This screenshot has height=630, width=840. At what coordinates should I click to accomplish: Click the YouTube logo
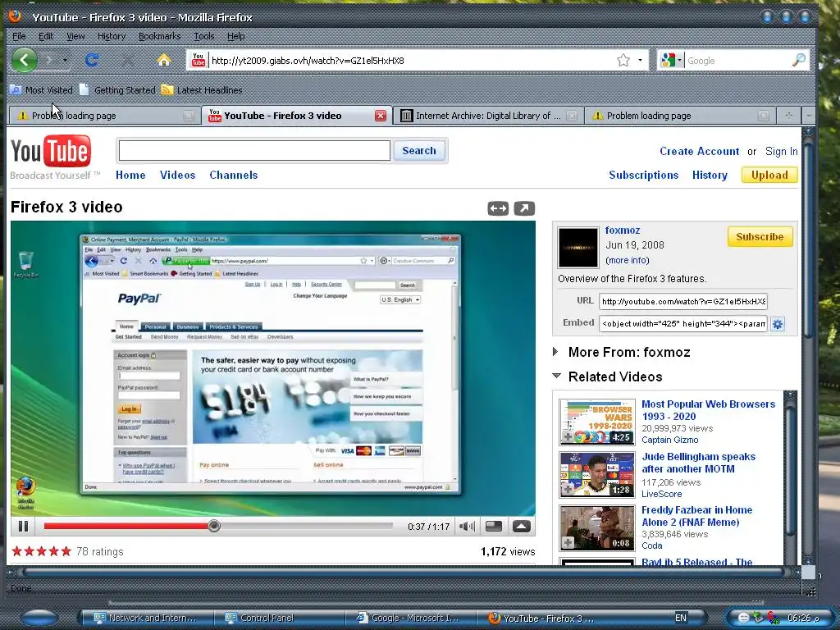[51, 152]
